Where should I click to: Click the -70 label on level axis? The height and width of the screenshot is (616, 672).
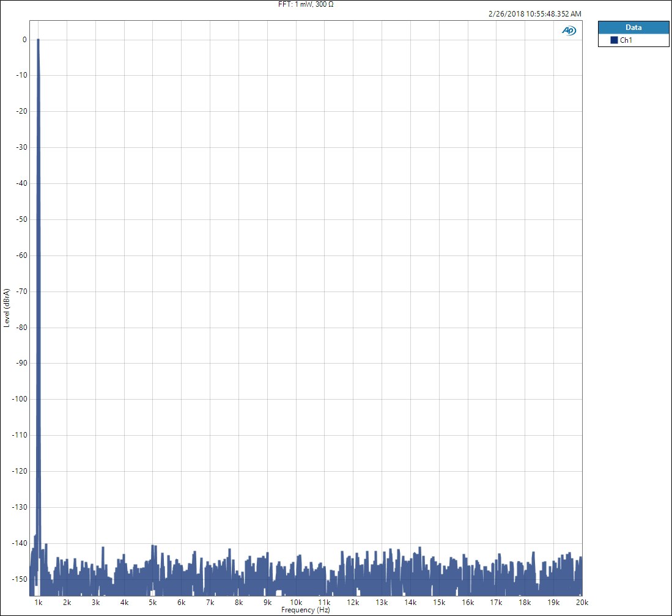22,291
